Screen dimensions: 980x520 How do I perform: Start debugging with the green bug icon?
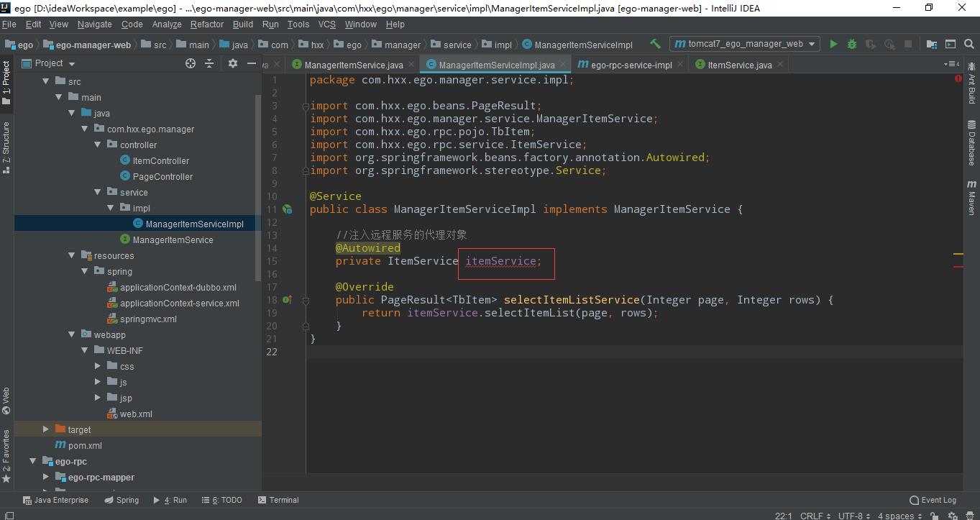tap(852, 44)
